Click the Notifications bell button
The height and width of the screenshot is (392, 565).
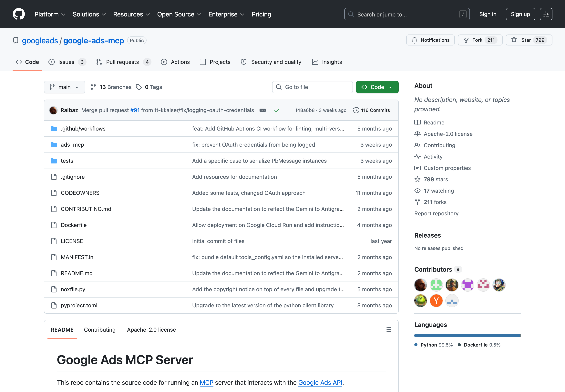point(430,40)
